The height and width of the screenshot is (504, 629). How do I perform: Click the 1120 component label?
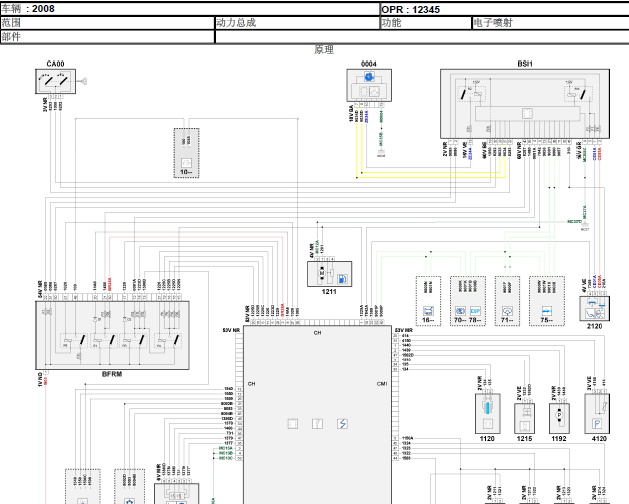click(x=487, y=439)
